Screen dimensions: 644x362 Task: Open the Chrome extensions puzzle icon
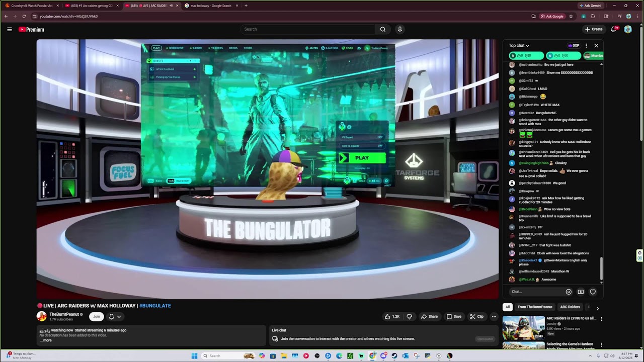[593, 16]
